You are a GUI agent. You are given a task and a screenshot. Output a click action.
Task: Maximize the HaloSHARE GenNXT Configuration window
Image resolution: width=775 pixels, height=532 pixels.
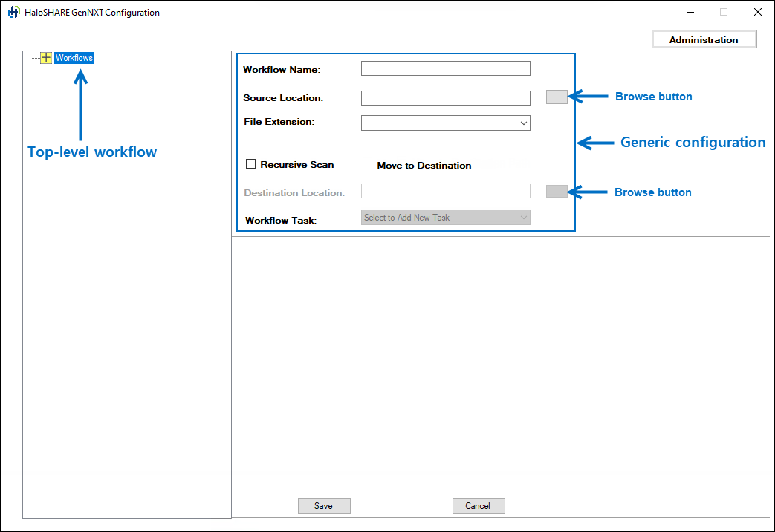724,12
